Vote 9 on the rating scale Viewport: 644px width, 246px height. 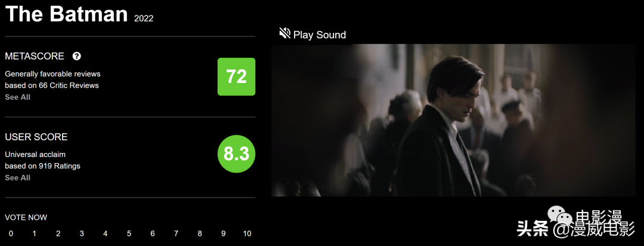point(224,233)
